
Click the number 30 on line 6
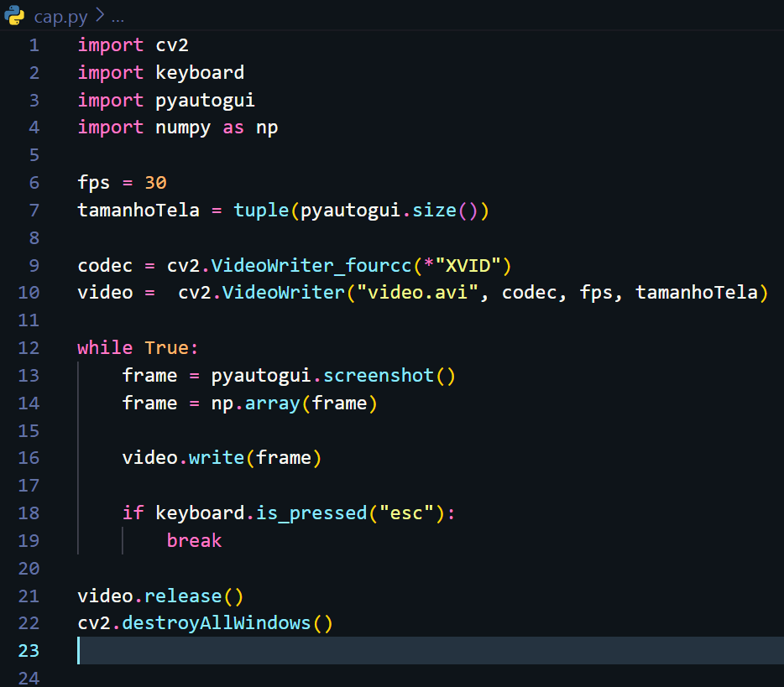click(x=155, y=183)
